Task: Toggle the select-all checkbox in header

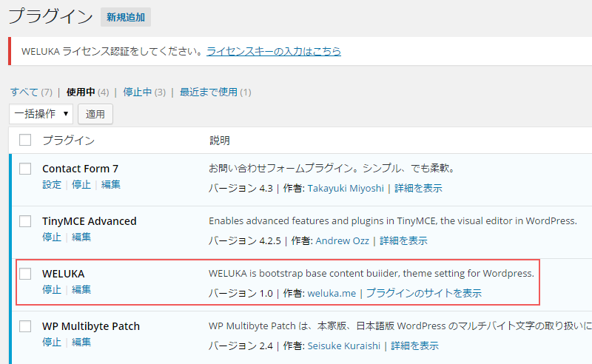Action: [25, 140]
